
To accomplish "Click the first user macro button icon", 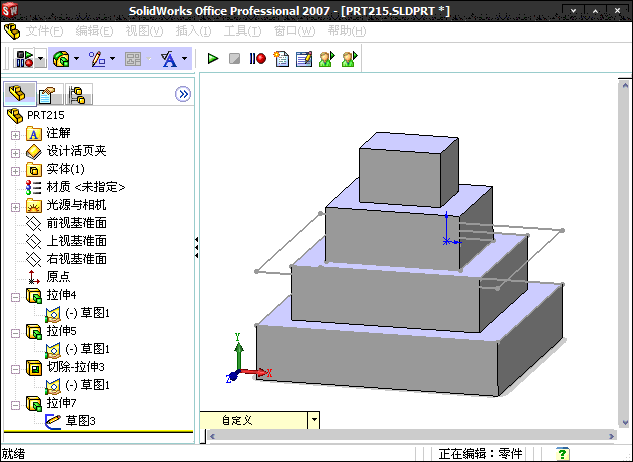I will (x=327, y=59).
